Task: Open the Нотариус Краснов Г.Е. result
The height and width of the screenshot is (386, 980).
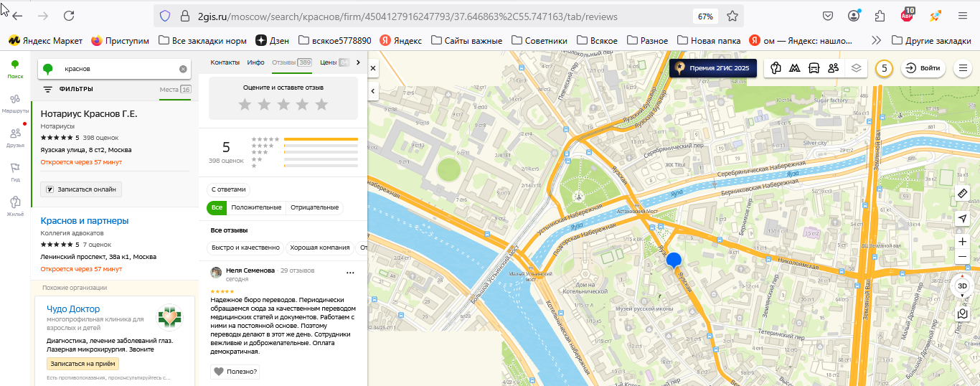Action: (89, 113)
